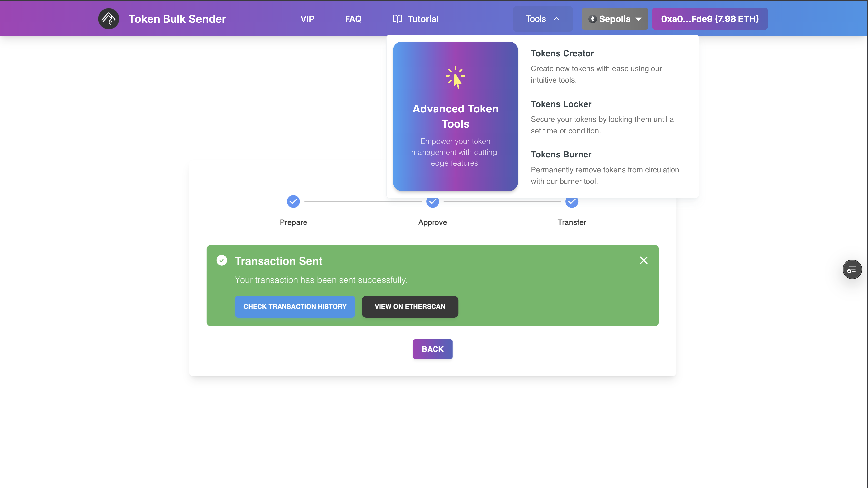
Task: Open the Sepolia network selector
Action: tap(615, 19)
